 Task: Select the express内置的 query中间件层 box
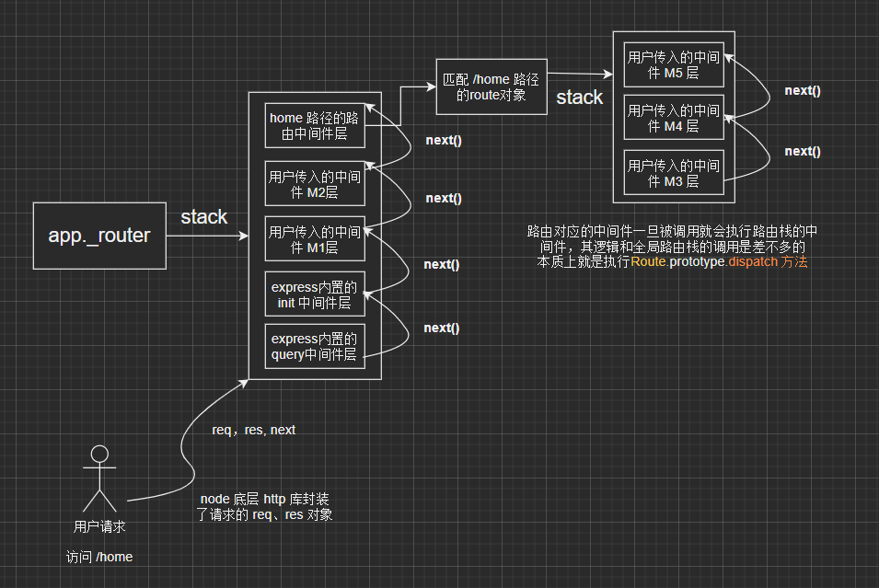(x=315, y=347)
